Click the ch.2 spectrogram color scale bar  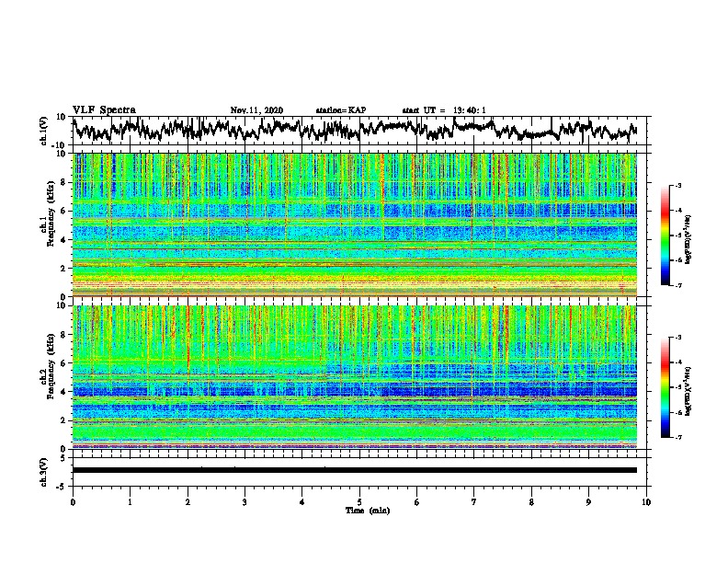click(665, 387)
